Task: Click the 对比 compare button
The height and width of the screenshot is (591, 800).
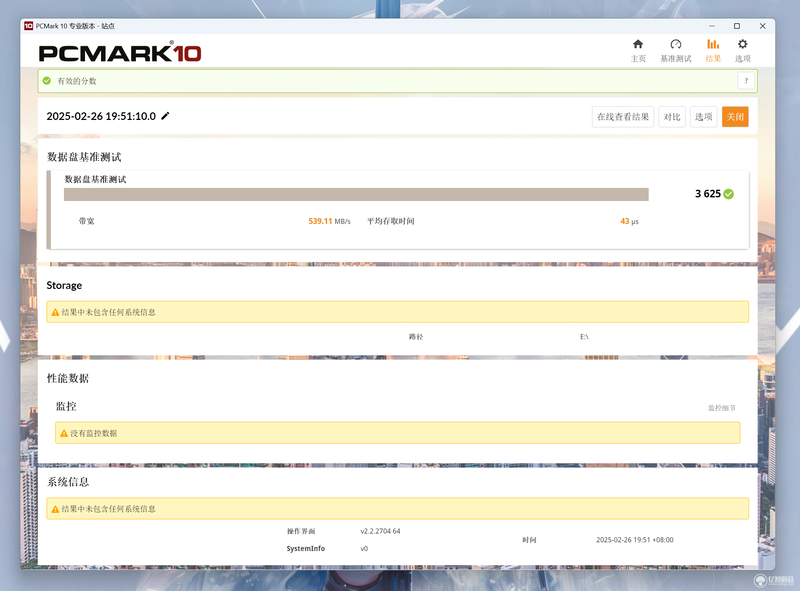Action: pos(672,117)
